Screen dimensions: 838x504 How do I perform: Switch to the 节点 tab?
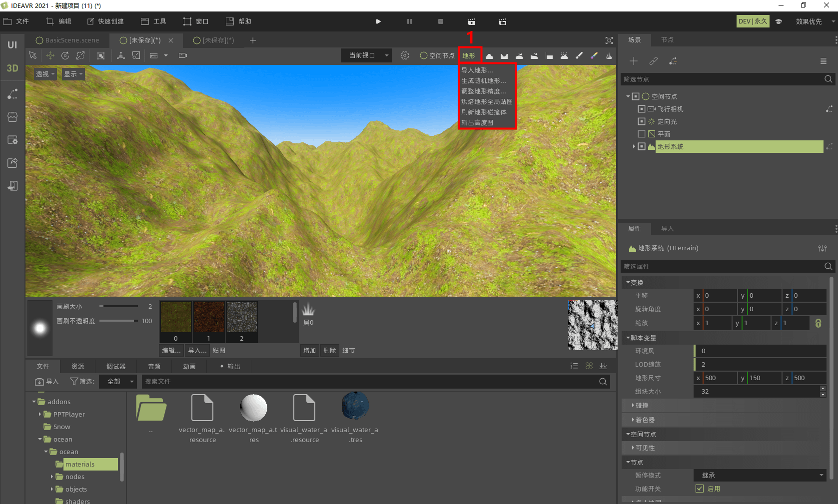667,40
